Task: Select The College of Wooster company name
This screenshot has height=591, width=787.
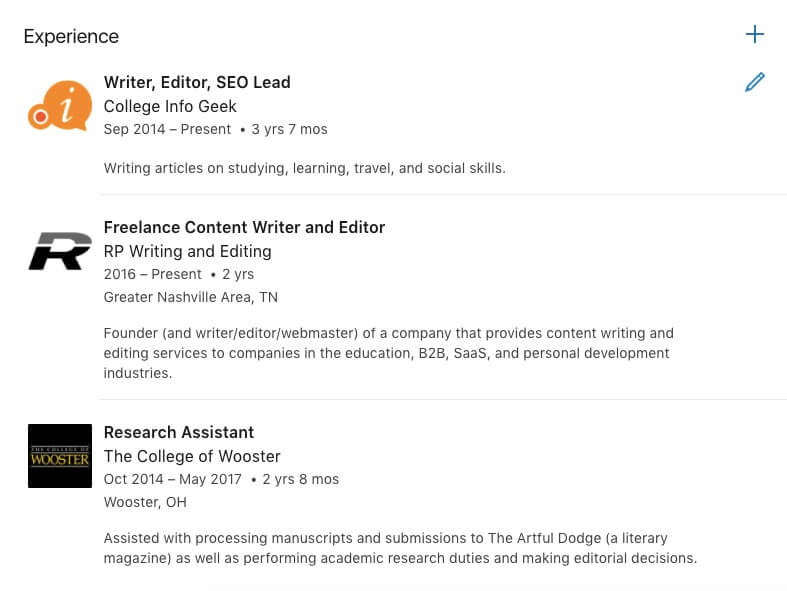Action: pos(192,456)
